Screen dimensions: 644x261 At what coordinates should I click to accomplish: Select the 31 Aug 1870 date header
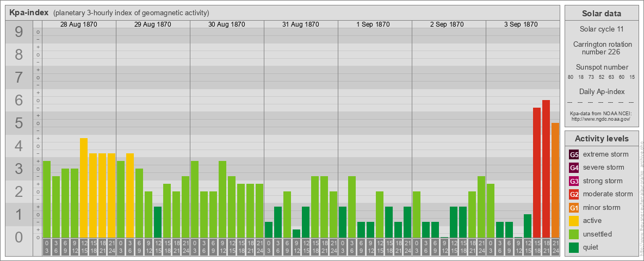(x=301, y=24)
